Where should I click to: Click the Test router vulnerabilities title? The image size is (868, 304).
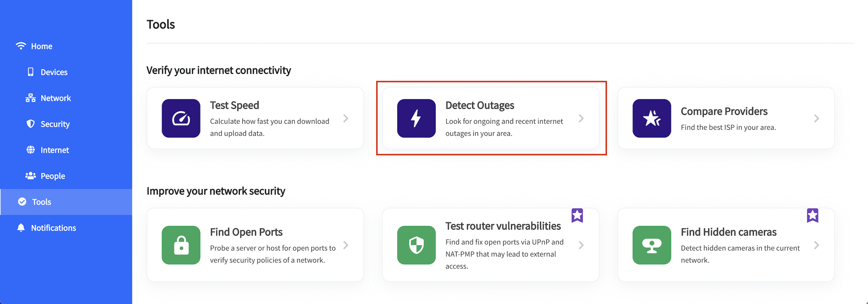click(x=503, y=226)
